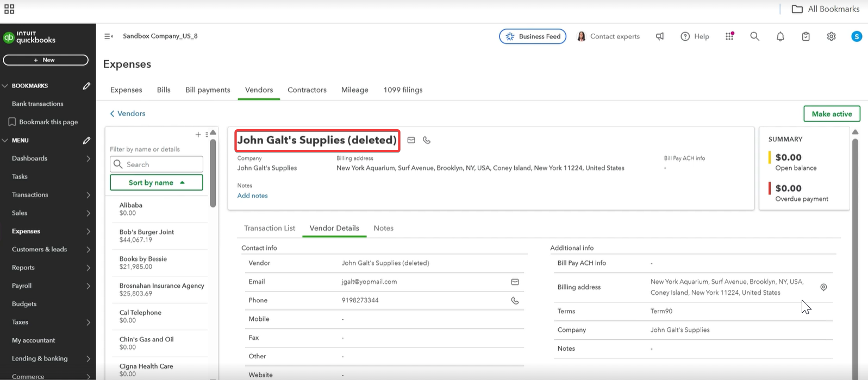Open the clipboard tasks icon
Viewport: 868px width, 380px height.
pos(805,36)
